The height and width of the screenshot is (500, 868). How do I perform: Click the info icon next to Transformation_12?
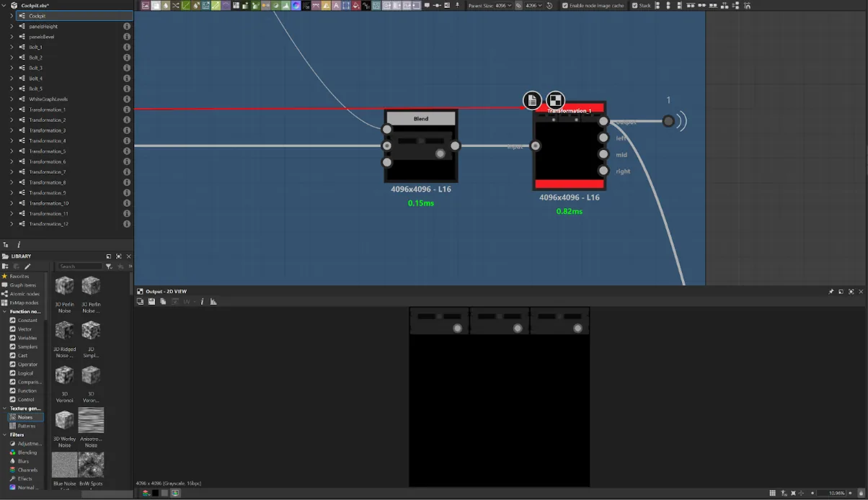(x=127, y=224)
